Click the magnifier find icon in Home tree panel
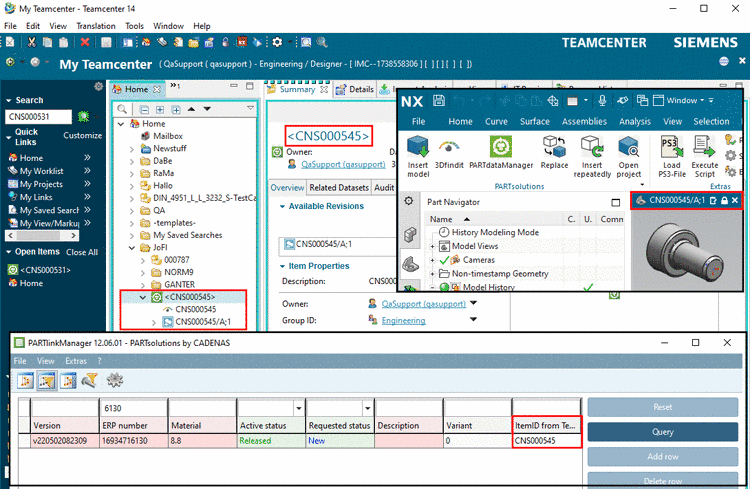The image size is (750, 489). [x=122, y=109]
